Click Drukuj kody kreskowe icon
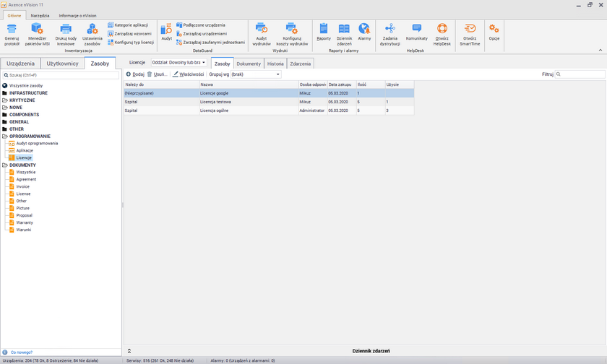Image resolution: width=607 pixels, height=364 pixels. pyautogui.click(x=66, y=29)
